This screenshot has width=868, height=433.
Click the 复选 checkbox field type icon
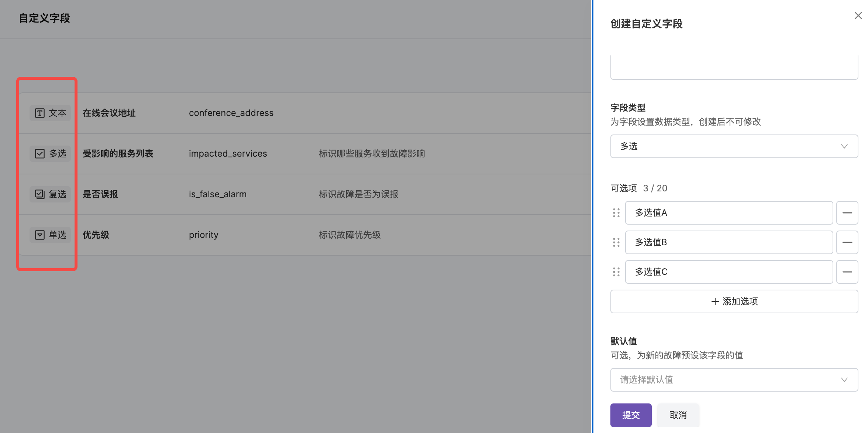point(39,194)
